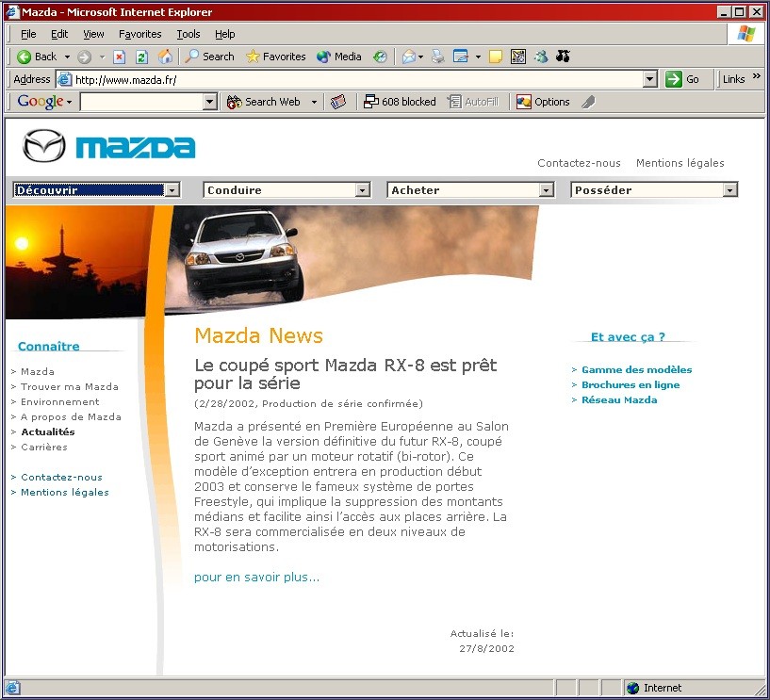Open the Back history dropdown arrow
The height and width of the screenshot is (700, 770).
click(x=67, y=57)
